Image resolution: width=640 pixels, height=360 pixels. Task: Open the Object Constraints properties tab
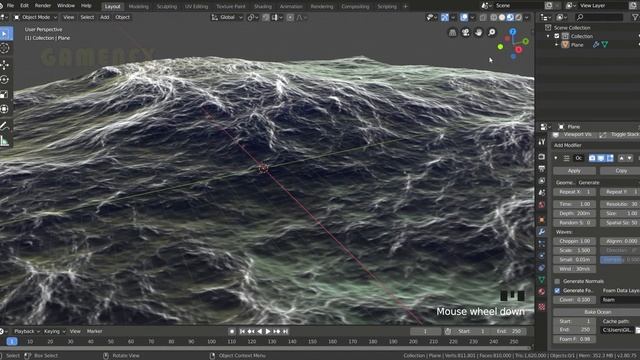542,268
